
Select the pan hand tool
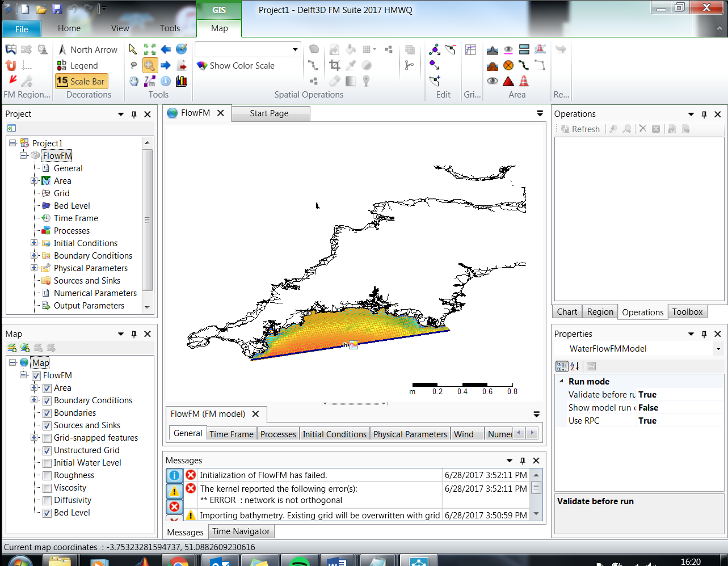pos(133,81)
